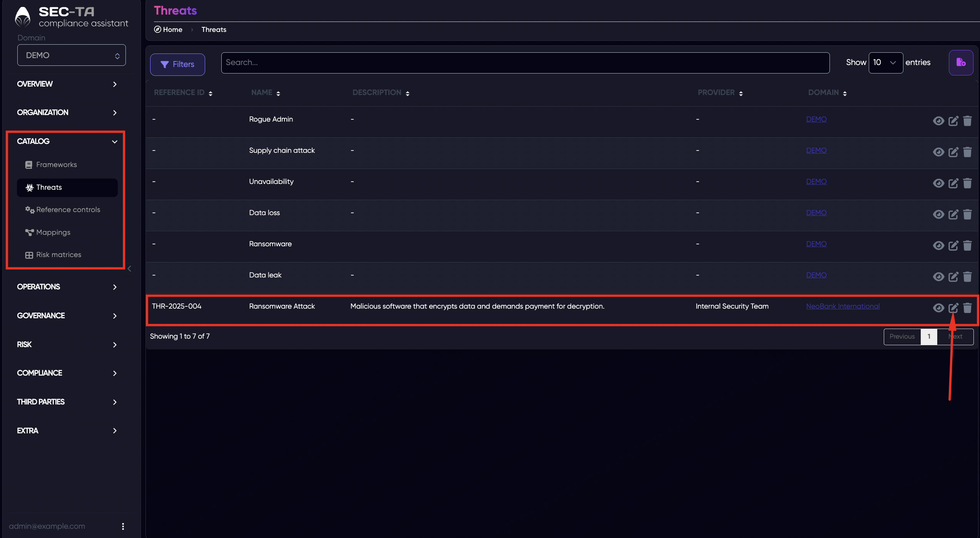Delete the Supply chain attack threat
The width and height of the screenshot is (980, 538).
click(x=967, y=152)
